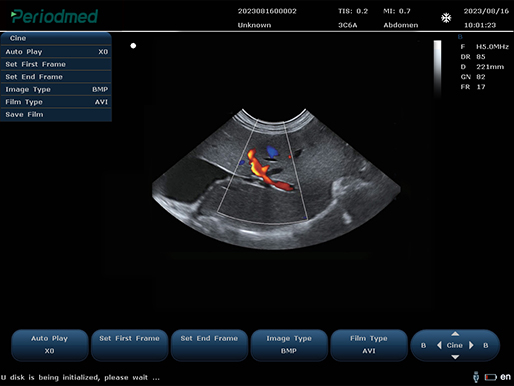Click the USB device status icon

click(476, 377)
